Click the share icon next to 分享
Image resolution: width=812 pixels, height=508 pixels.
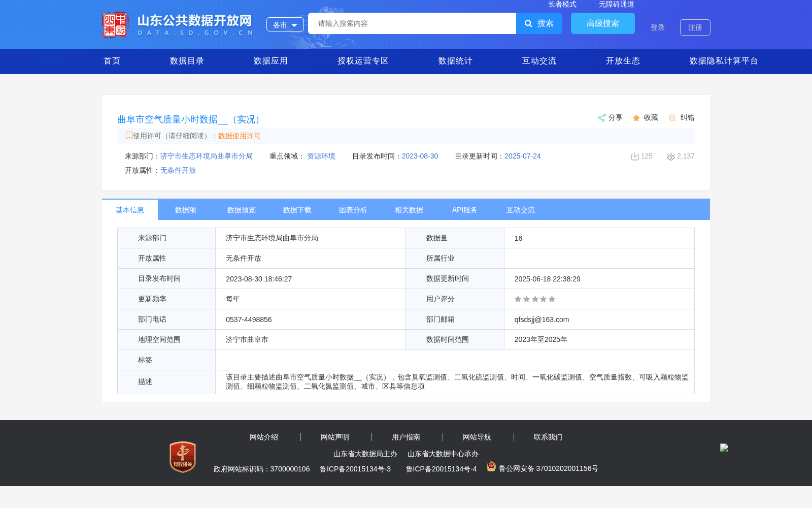[601, 118]
